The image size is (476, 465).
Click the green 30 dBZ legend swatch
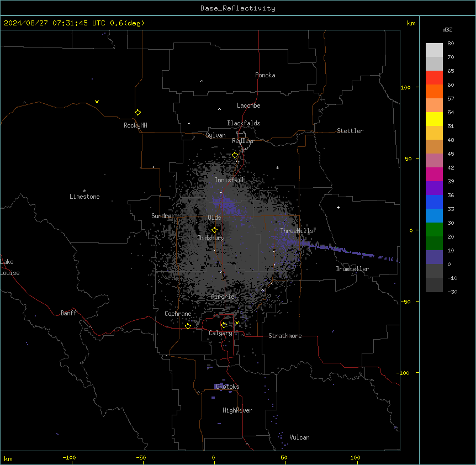[x=434, y=230]
